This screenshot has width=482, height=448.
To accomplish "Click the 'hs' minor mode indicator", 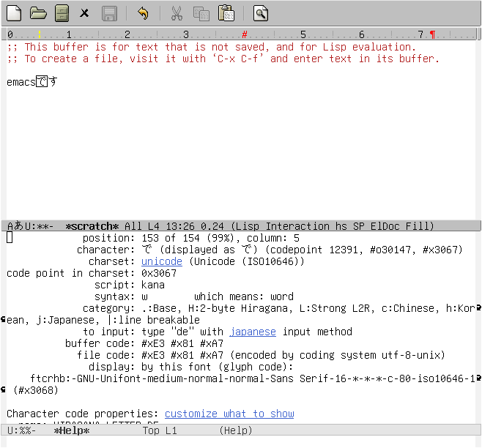I will 341,226.
